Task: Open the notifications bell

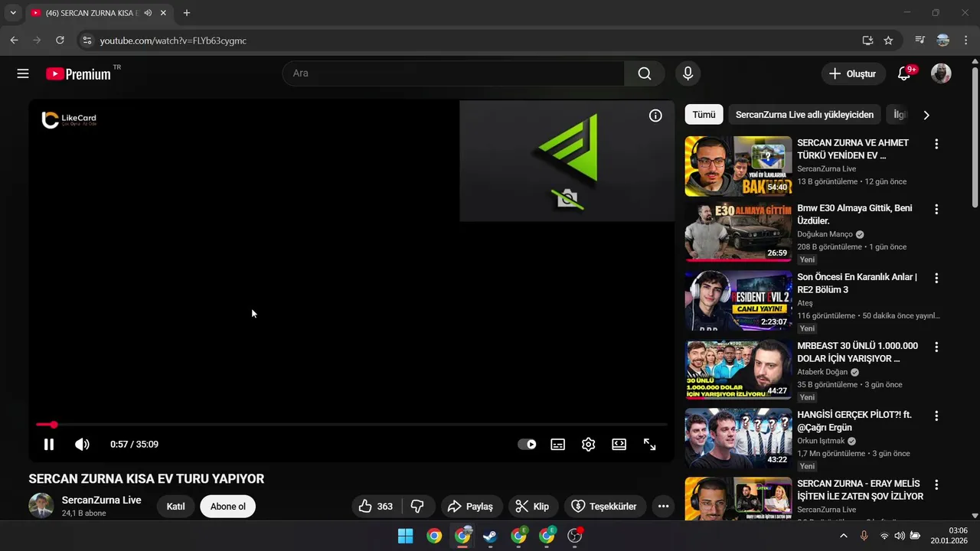Action: [904, 73]
